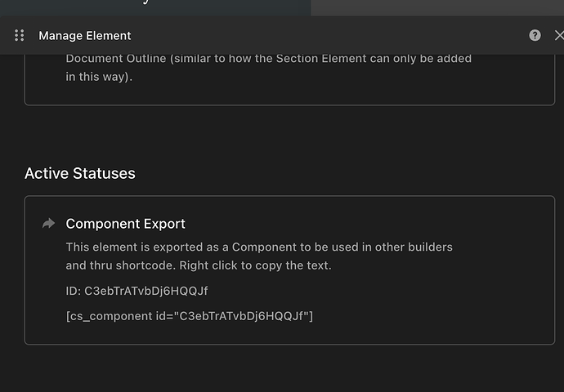The image size is (564, 392).
Task: Click the empty header bar area beside the title
Action: (327, 36)
